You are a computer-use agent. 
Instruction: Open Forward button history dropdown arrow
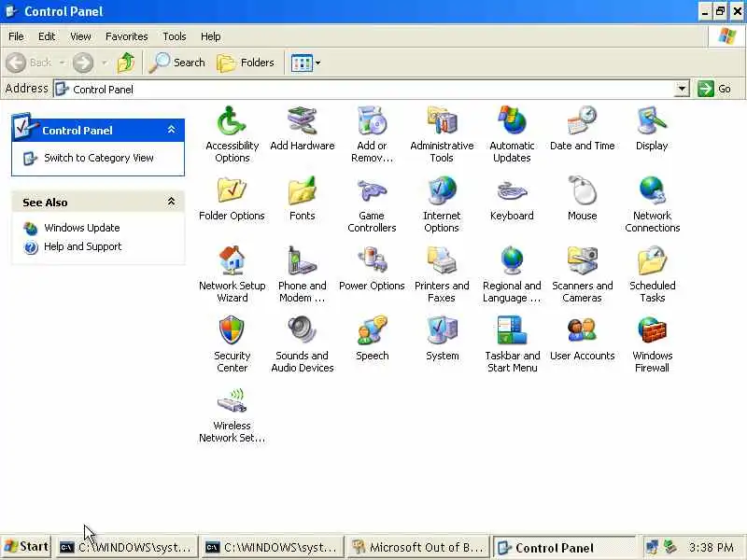tap(105, 63)
